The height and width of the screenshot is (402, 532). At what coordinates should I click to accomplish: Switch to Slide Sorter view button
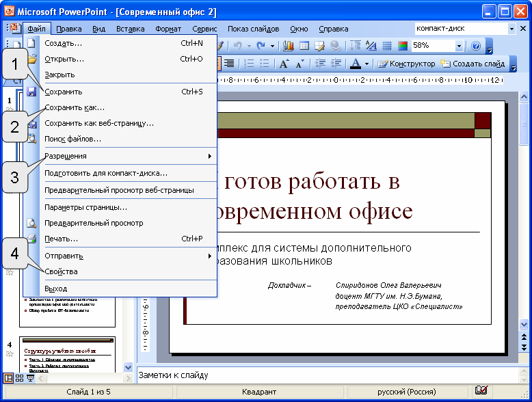(x=19, y=377)
